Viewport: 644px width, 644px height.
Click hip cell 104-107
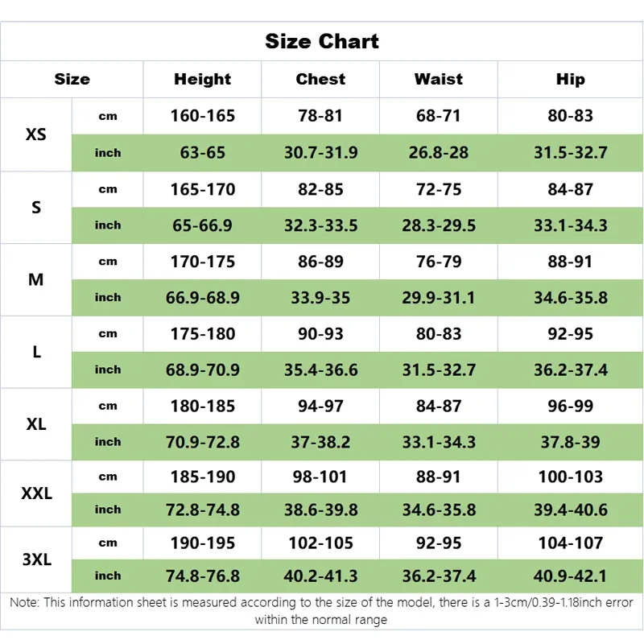570,543
